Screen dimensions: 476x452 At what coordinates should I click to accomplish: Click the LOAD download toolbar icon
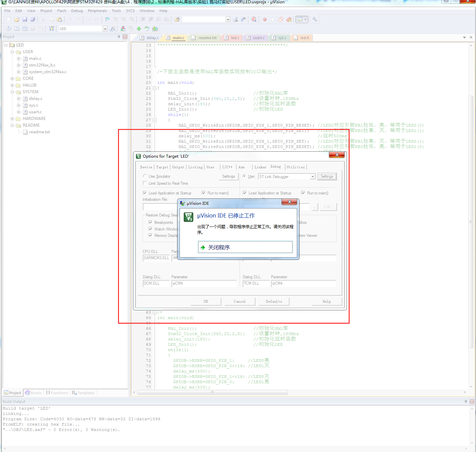coord(51,29)
